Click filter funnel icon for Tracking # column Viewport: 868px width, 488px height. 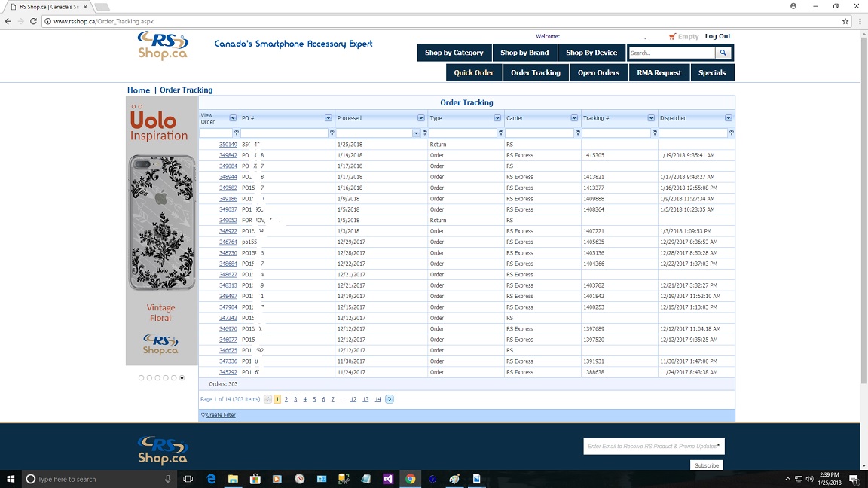pos(654,133)
